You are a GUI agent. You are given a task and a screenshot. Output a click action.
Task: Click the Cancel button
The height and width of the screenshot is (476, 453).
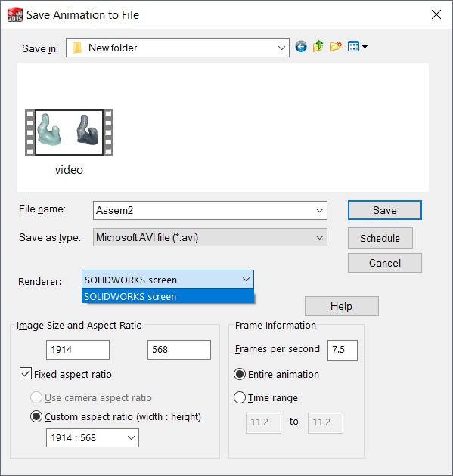[x=385, y=263]
